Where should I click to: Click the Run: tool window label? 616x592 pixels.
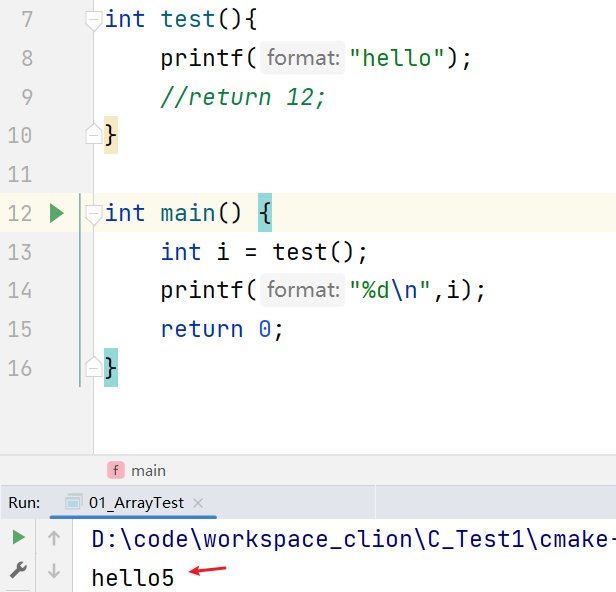coord(24,502)
